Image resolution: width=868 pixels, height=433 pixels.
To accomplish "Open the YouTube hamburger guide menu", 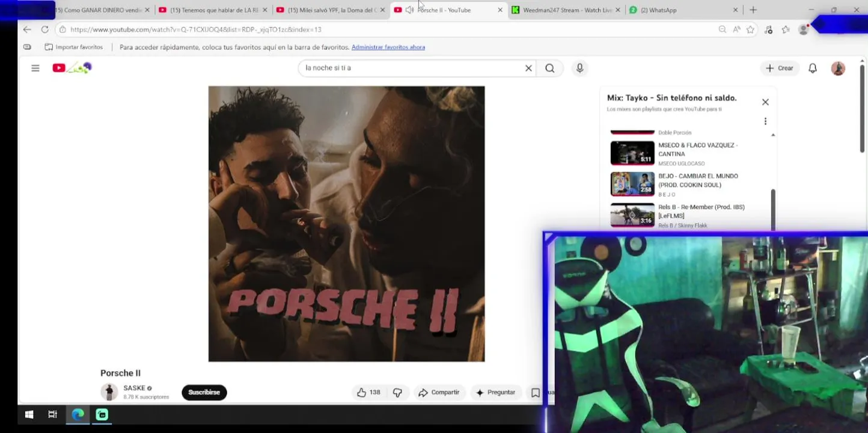I will tap(35, 68).
